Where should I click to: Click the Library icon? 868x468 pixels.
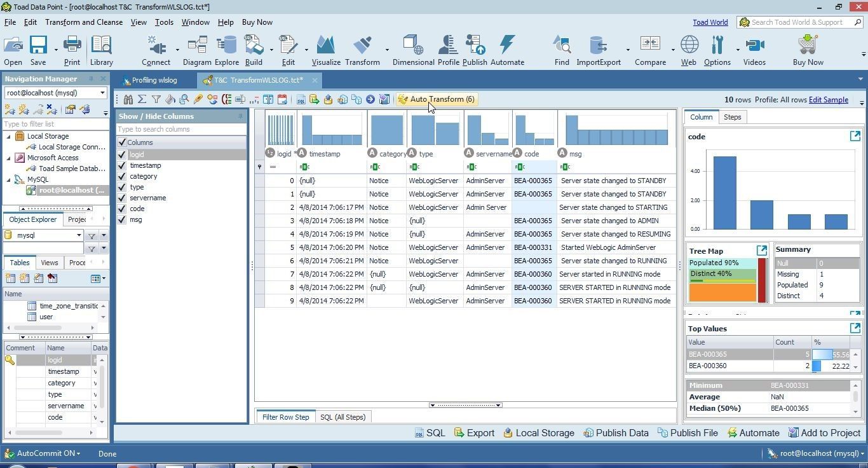pyautogui.click(x=101, y=50)
